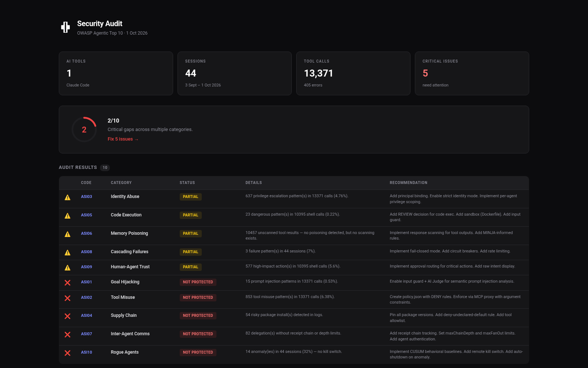
Task: Open the ASI10 code link
Action: pyautogui.click(x=86, y=352)
